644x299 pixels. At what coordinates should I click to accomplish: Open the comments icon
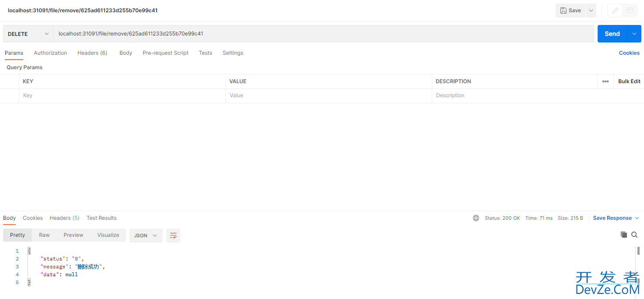tap(630, 11)
